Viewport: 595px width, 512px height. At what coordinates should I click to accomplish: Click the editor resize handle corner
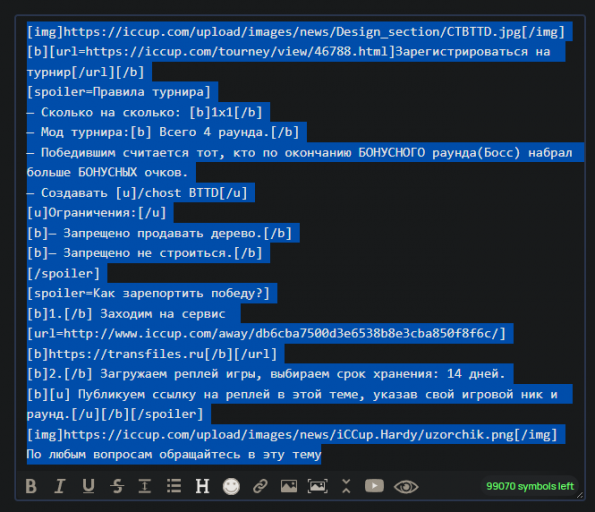point(579,495)
